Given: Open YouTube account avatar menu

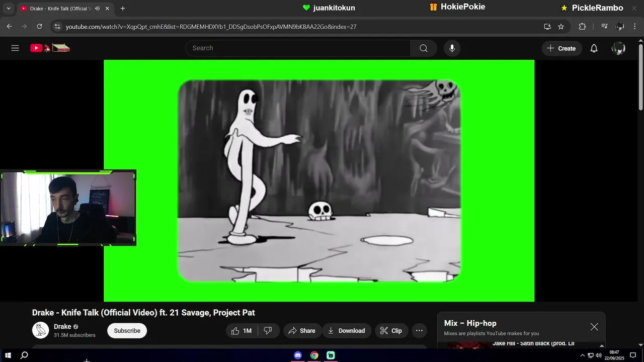Looking at the screenshot, I should click(x=618, y=48).
